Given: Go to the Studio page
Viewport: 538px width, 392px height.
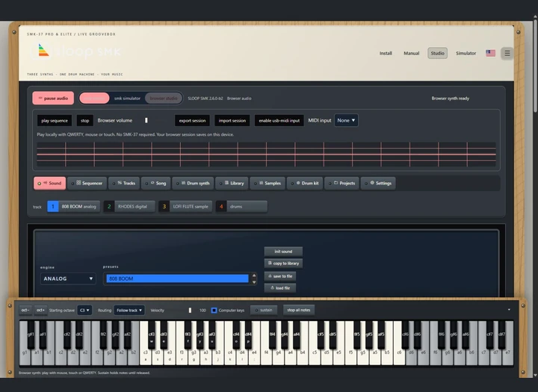Looking at the screenshot, I should point(437,53).
